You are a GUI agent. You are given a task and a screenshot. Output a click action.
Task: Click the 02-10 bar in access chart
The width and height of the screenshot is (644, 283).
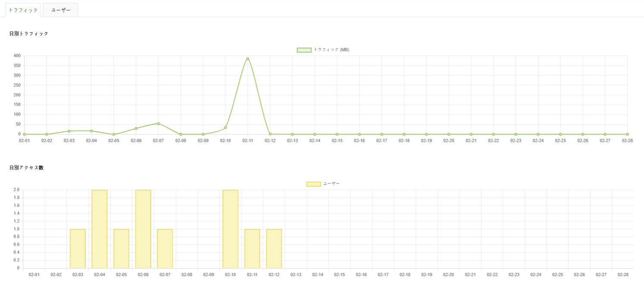pyautogui.click(x=230, y=229)
